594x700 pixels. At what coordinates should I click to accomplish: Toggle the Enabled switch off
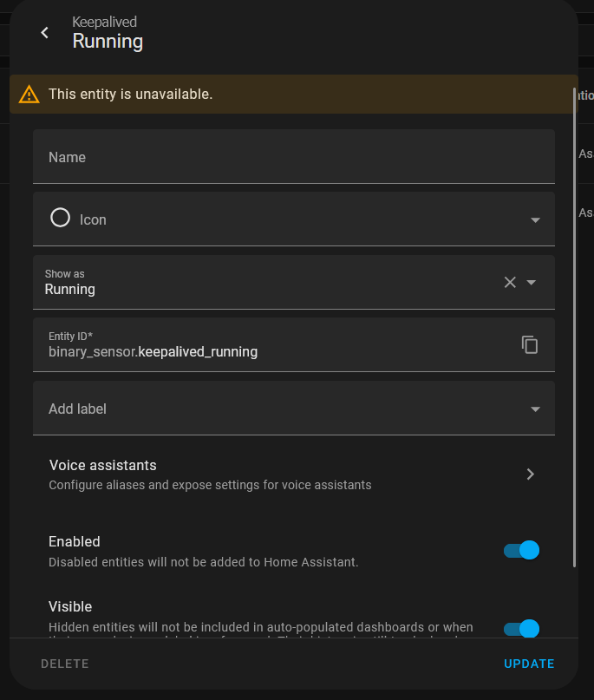point(522,550)
